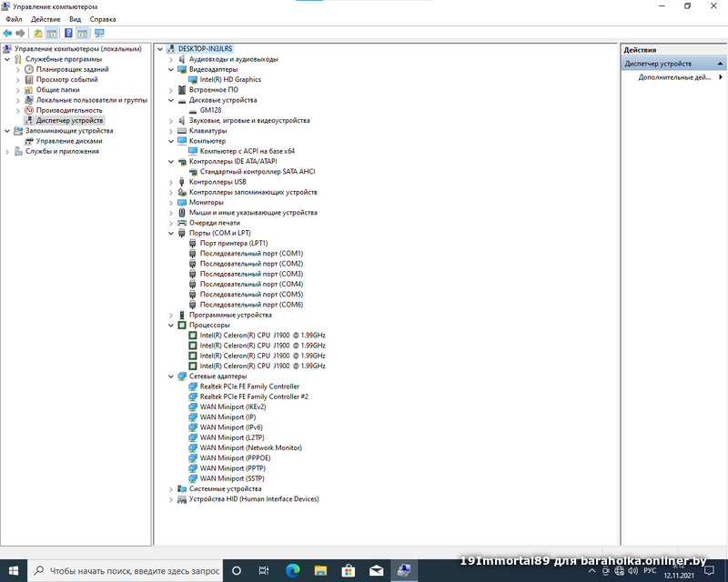Viewport: 728px width, 582px height.
Task: Select first Celeron J1900 processor icon
Action: click(x=193, y=335)
